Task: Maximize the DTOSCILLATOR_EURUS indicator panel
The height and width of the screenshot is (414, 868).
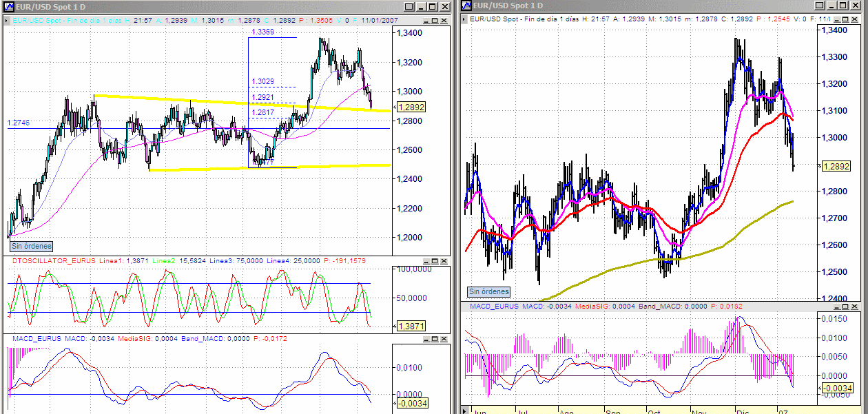Action: click(435, 261)
